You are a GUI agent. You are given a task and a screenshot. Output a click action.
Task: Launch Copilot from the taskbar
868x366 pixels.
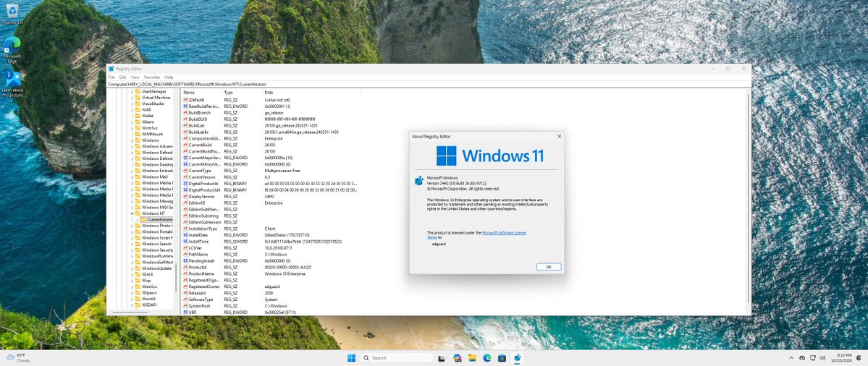(458, 358)
